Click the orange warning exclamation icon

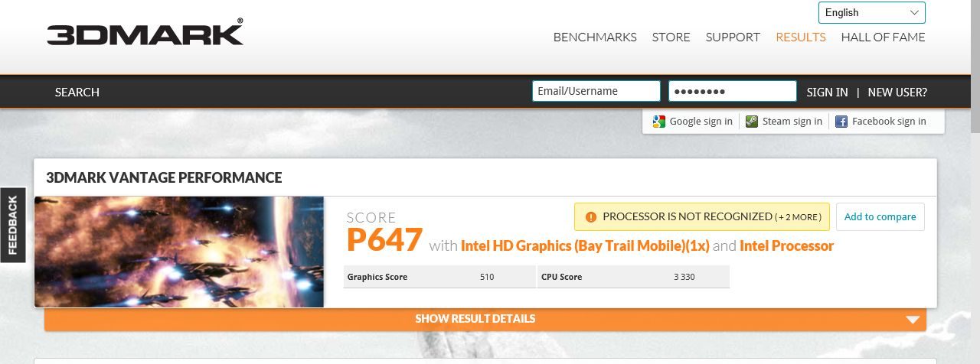tap(590, 217)
